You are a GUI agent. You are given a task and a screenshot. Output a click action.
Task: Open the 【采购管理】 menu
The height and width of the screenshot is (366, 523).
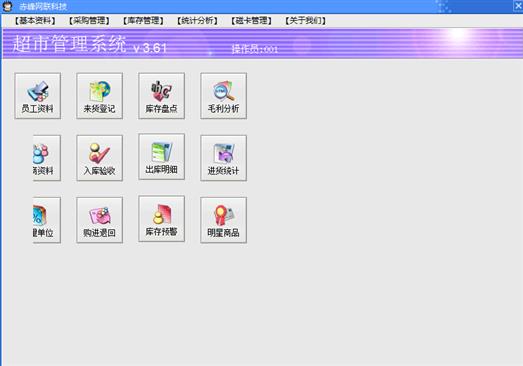[x=89, y=21]
